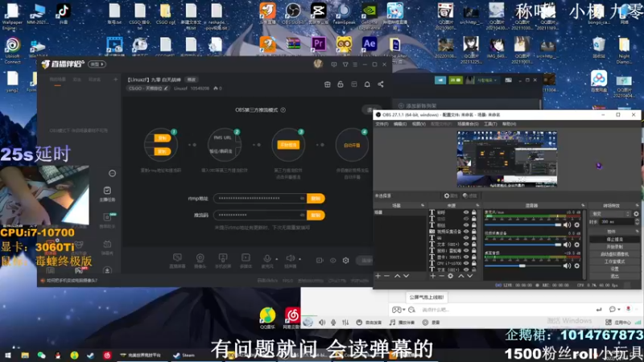The image size is (644, 362).
Task: Reveal the hidden rtmp address with eye icon
Action: pos(303,198)
